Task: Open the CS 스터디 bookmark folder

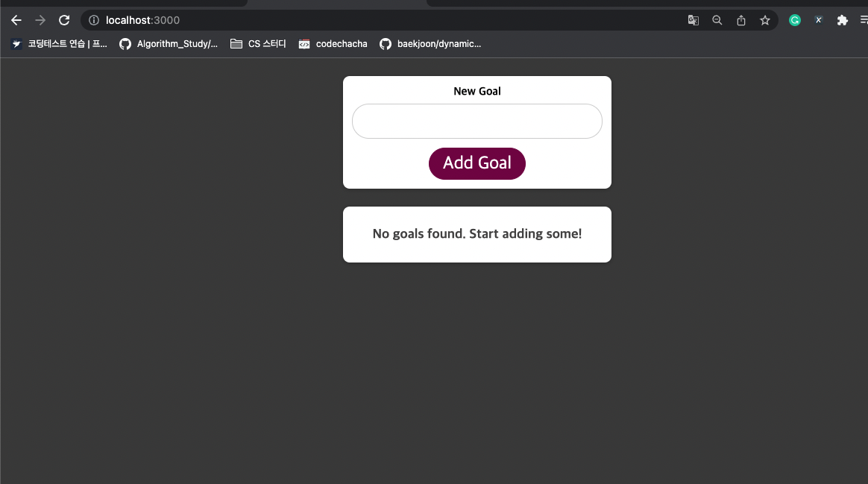Action: click(259, 44)
